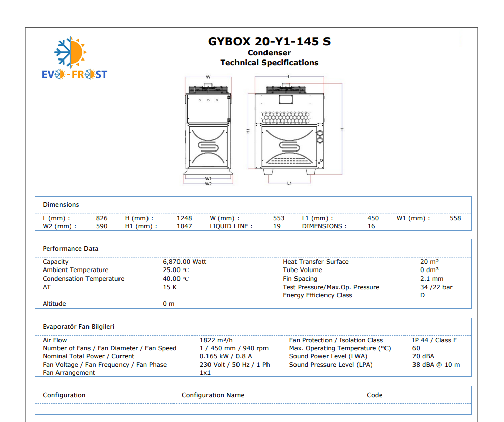Click the 70 dBA sound power value
The height and width of the screenshot is (422, 504).
tap(423, 356)
